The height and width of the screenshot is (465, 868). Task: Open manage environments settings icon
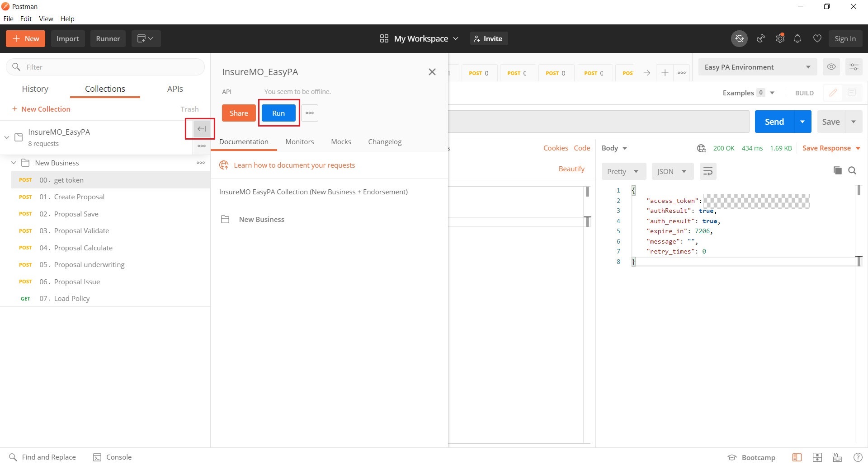pyautogui.click(x=854, y=67)
